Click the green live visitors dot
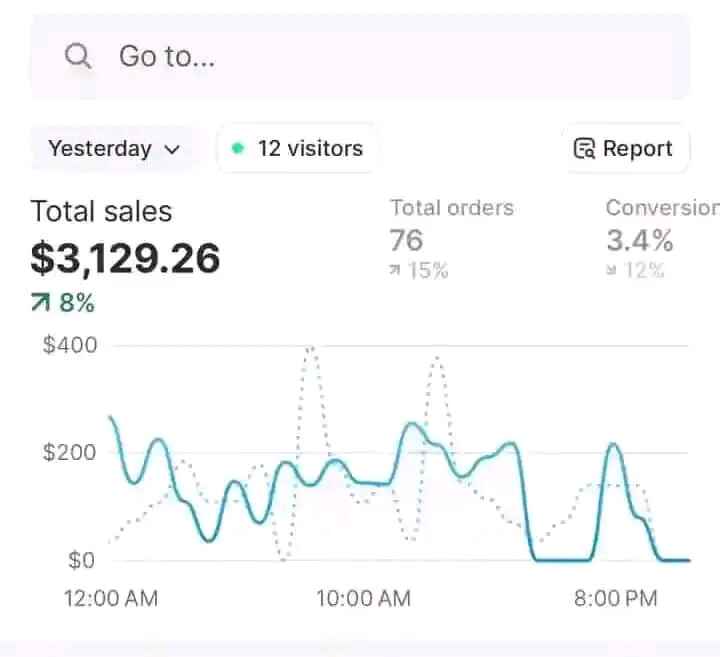720x657 pixels. (x=237, y=149)
